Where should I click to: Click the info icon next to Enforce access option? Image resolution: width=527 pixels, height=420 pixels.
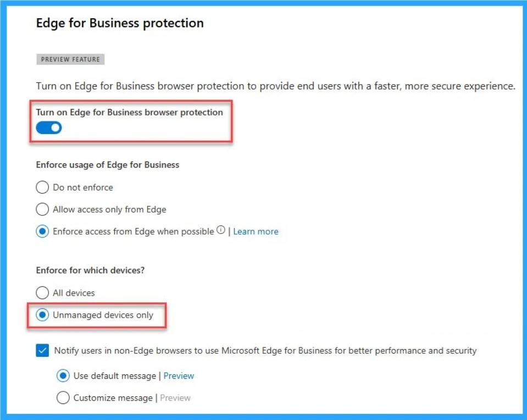(x=221, y=231)
